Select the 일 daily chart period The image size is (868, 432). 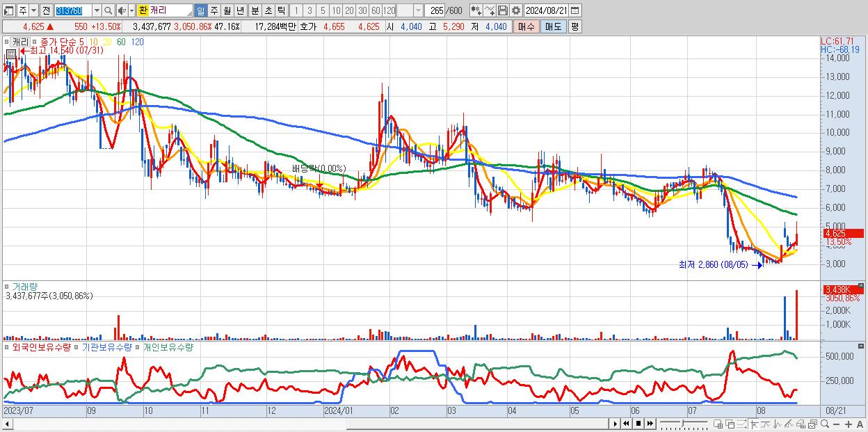[200, 10]
